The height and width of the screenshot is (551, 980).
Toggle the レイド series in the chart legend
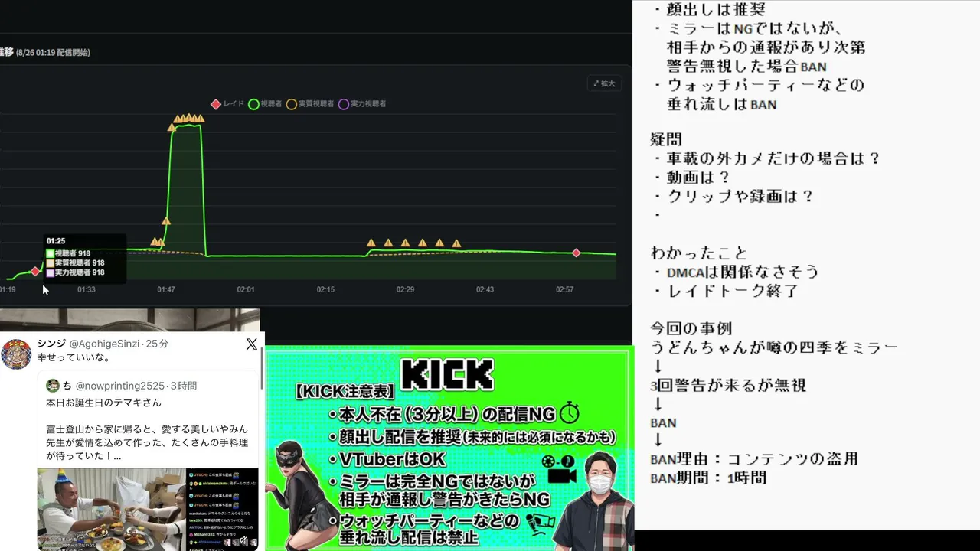[x=227, y=104]
